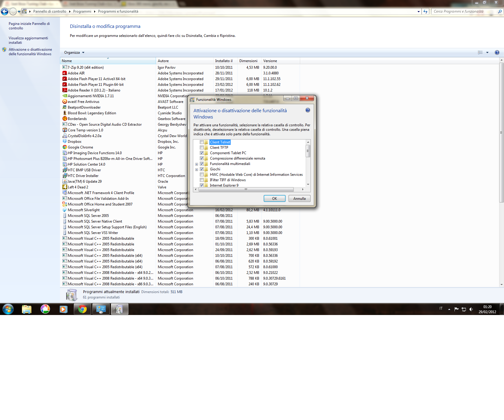504x420 pixels.
Task: Expand Funzionalità multimediali tree node
Action: pos(196,164)
